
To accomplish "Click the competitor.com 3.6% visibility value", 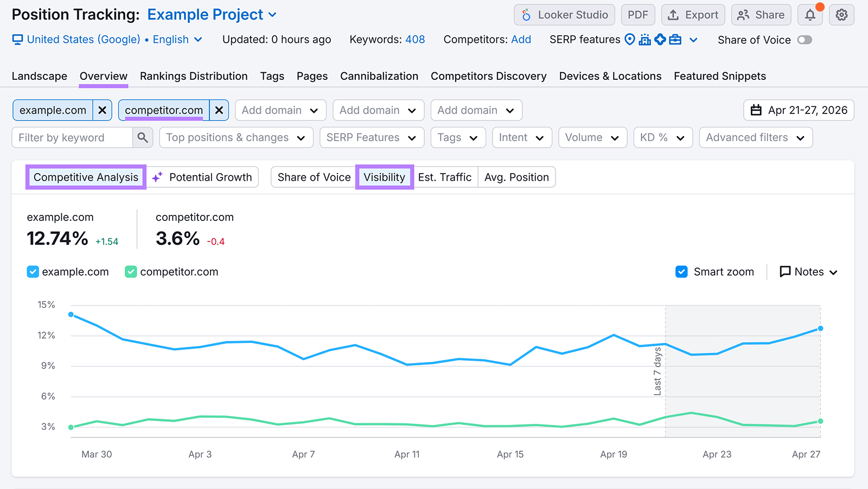I will tap(177, 238).
